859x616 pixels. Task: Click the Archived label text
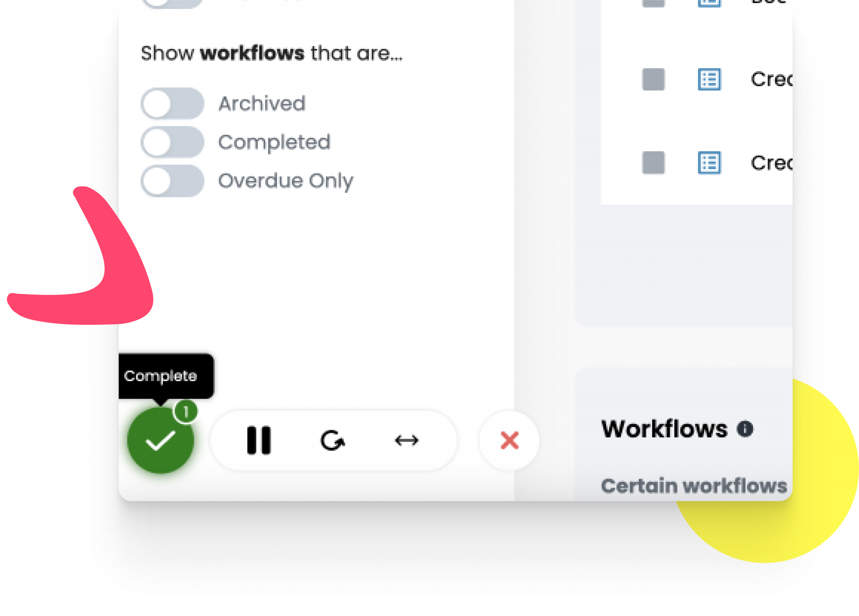[262, 104]
